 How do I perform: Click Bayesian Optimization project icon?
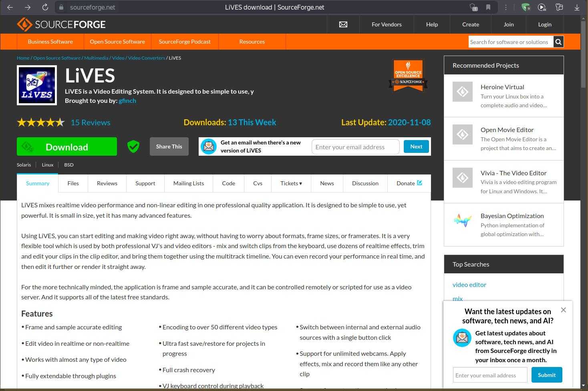coord(463,220)
